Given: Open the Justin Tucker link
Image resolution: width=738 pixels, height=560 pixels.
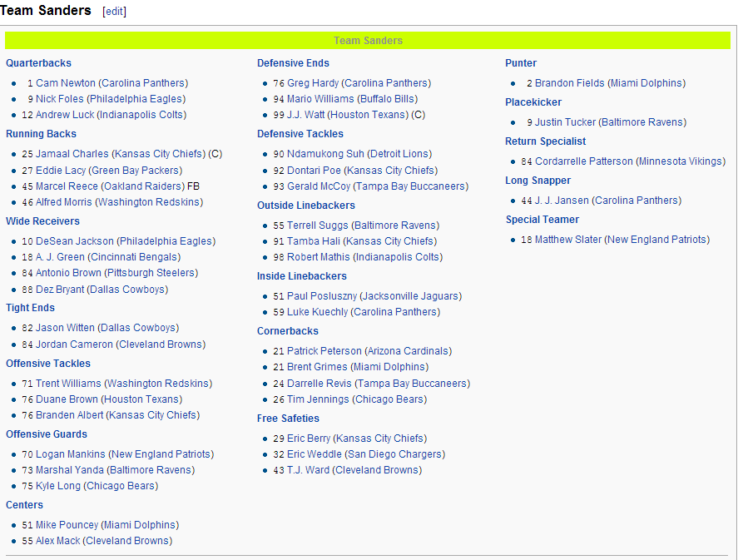Looking at the screenshot, I should point(565,122).
